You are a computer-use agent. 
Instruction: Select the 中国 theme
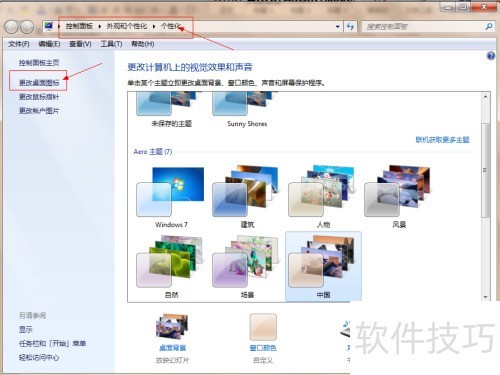(x=323, y=267)
